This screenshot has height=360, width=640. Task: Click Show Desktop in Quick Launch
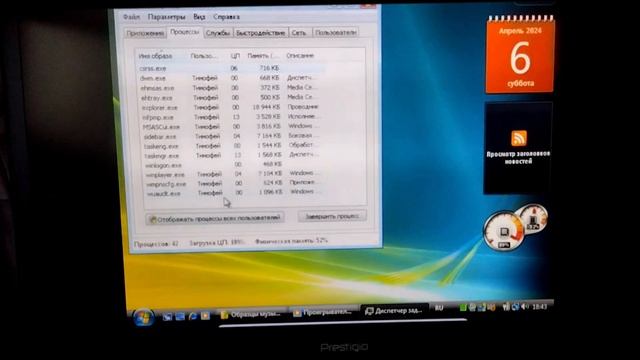point(167,316)
